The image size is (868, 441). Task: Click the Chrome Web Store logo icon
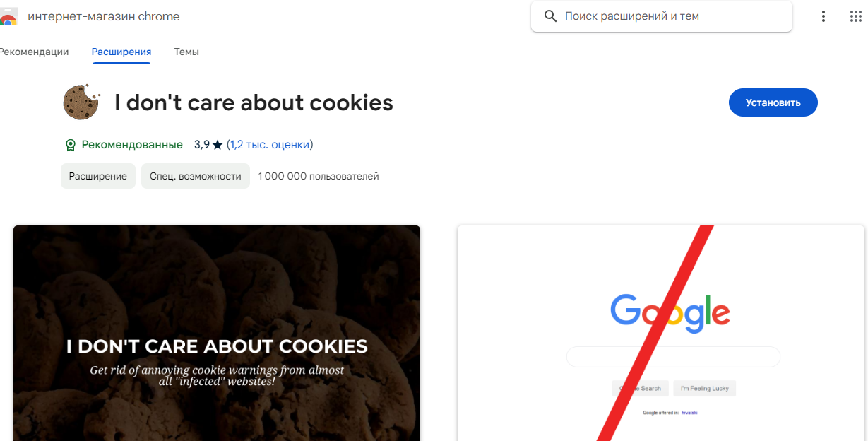pos(8,17)
